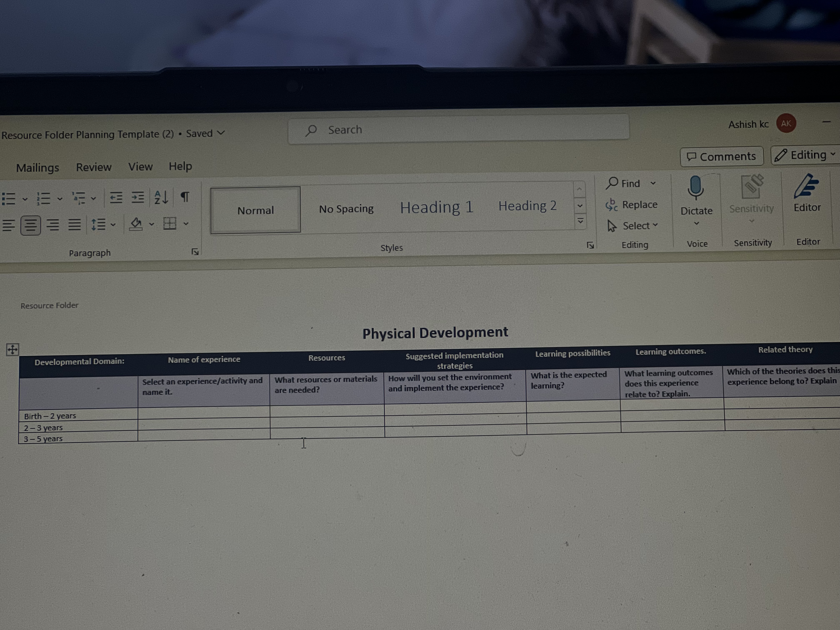Increase paragraph indent

coord(137,197)
